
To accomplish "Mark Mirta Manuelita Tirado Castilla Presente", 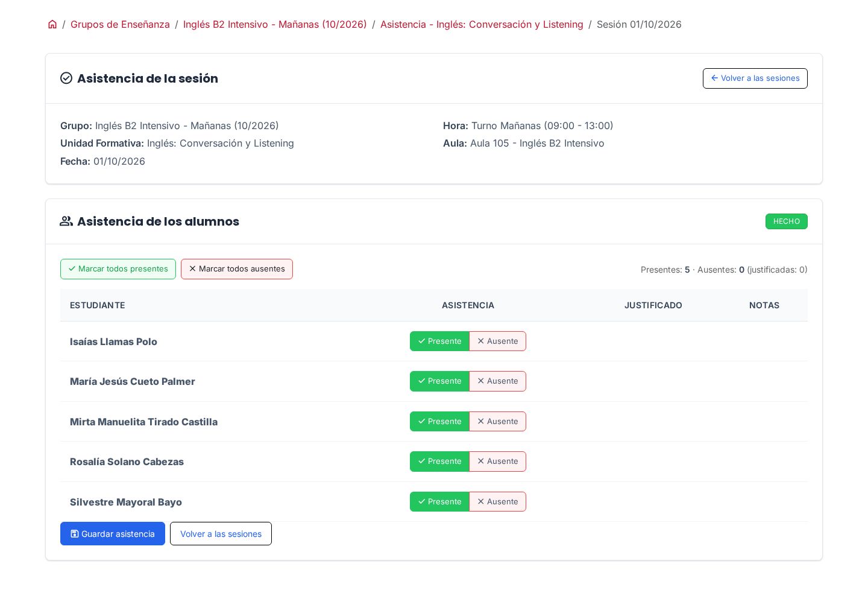I will (439, 421).
